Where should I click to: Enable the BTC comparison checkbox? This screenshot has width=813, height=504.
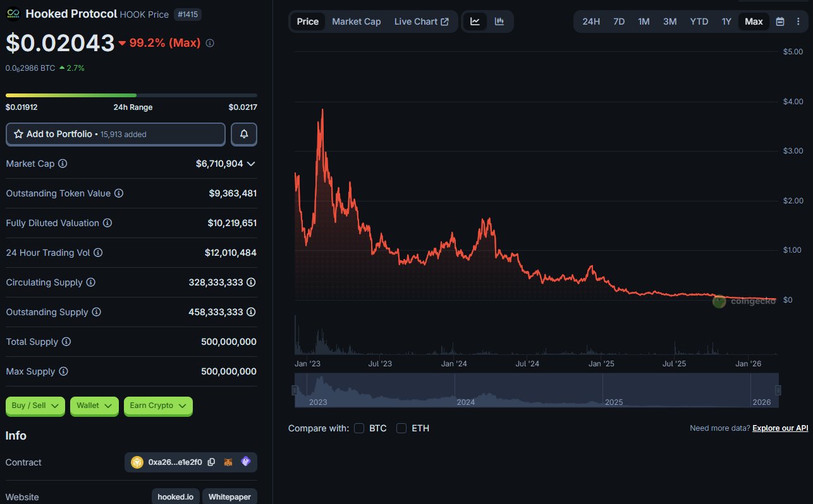[x=359, y=428]
